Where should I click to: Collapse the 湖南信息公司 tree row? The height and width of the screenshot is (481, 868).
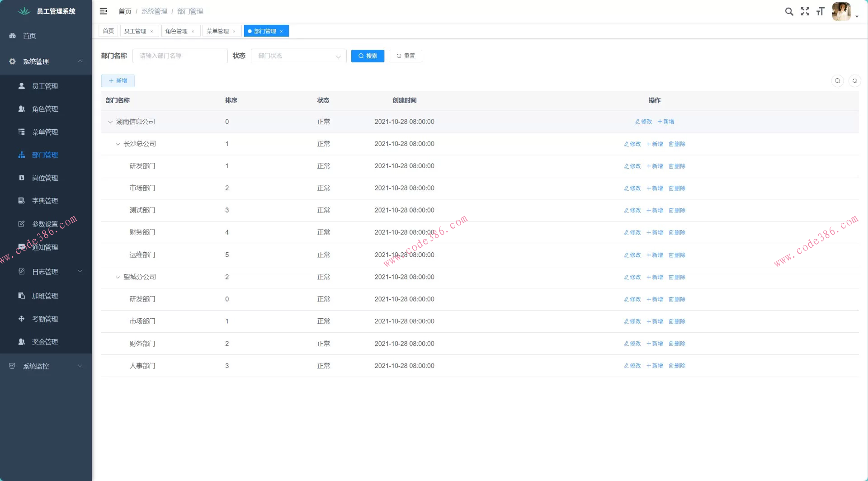[110, 122]
